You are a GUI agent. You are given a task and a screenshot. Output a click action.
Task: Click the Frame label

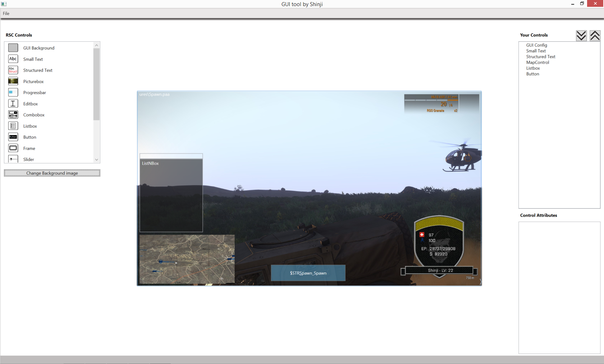tap(29, 148)
